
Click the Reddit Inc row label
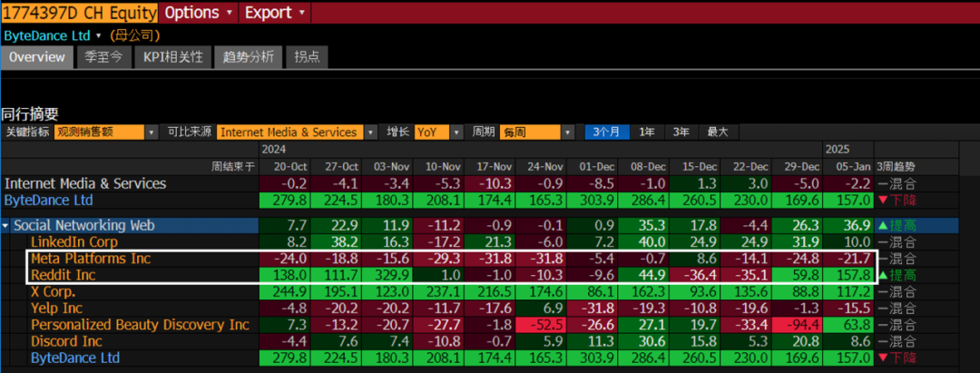pos(64,275)
